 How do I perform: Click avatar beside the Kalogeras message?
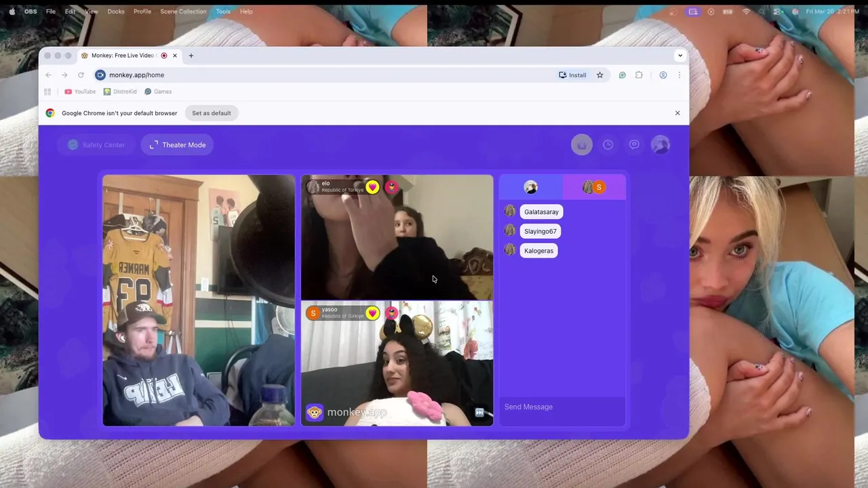click(x=510, y=251)
